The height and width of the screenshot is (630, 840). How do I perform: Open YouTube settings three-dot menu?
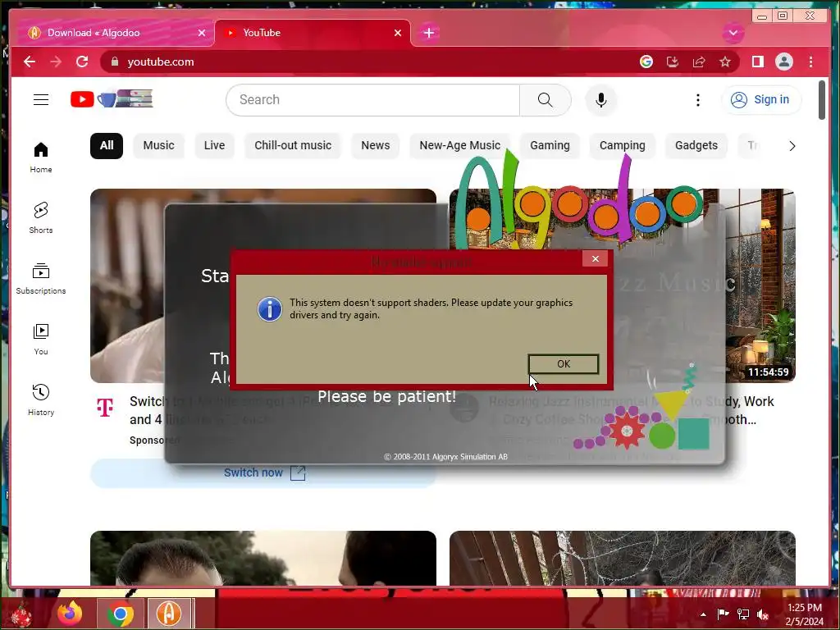697,99
